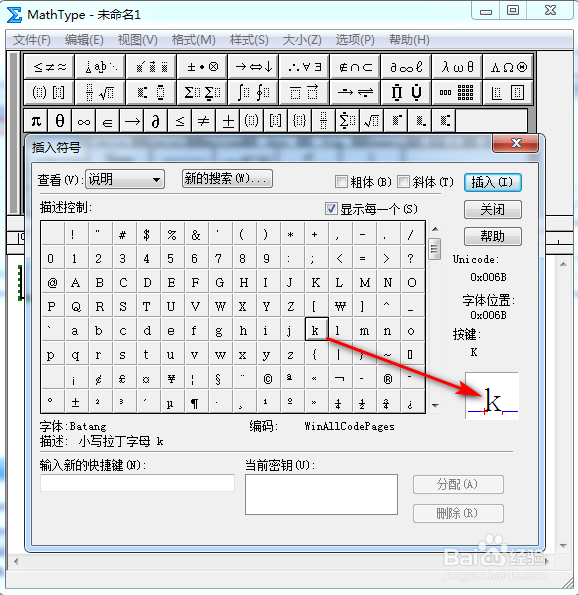
Task: Open the set theory symbols palette
Action: click(355, 67)
